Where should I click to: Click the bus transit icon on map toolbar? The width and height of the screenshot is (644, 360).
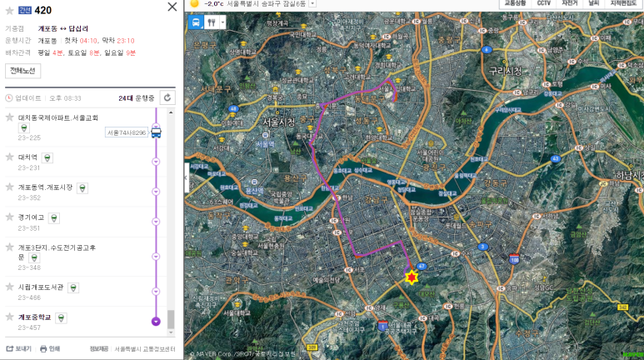coord(196,22)
